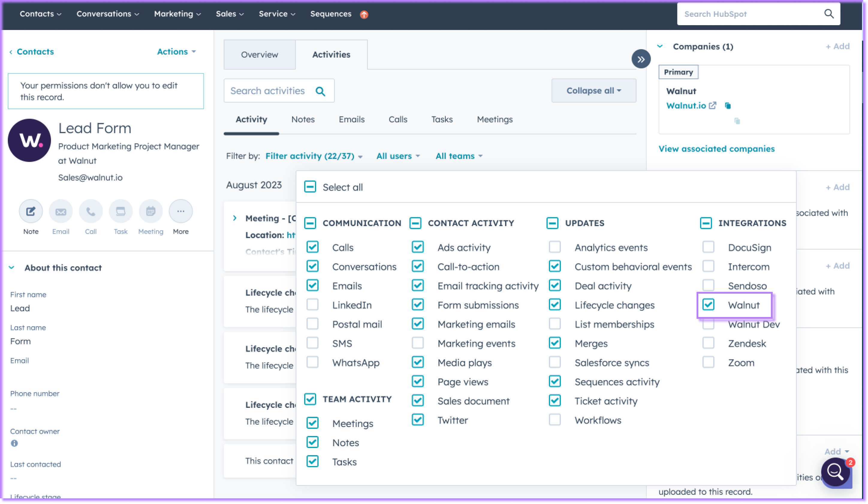
Task: Uncheck the Walnut integration filter
Action: pyautogui.click(x=709, y=305)
